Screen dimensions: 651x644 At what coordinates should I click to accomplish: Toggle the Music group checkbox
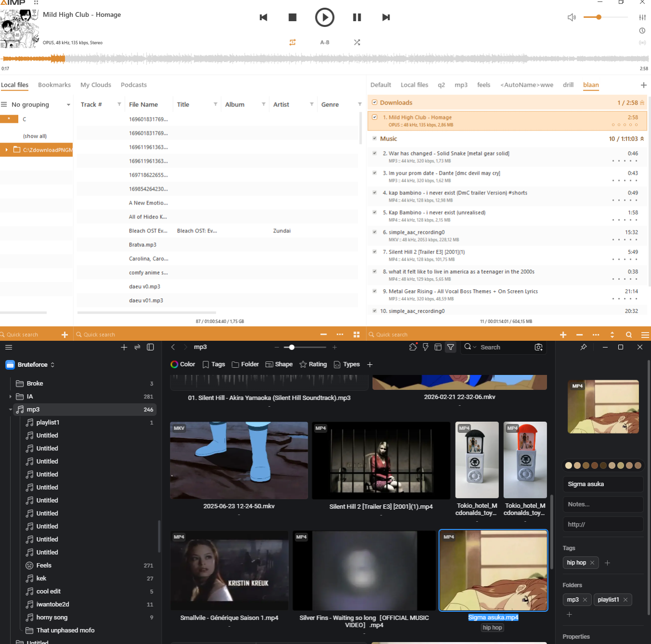[375, 139]
